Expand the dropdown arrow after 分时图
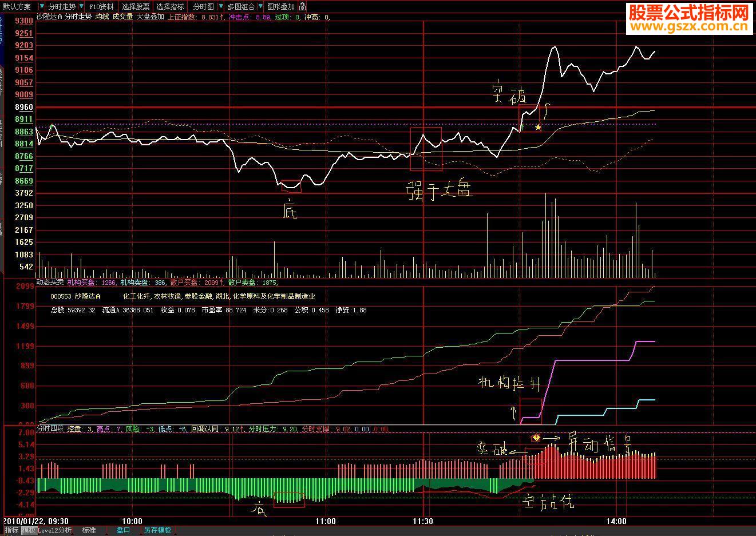 click(x=221, y=7)
